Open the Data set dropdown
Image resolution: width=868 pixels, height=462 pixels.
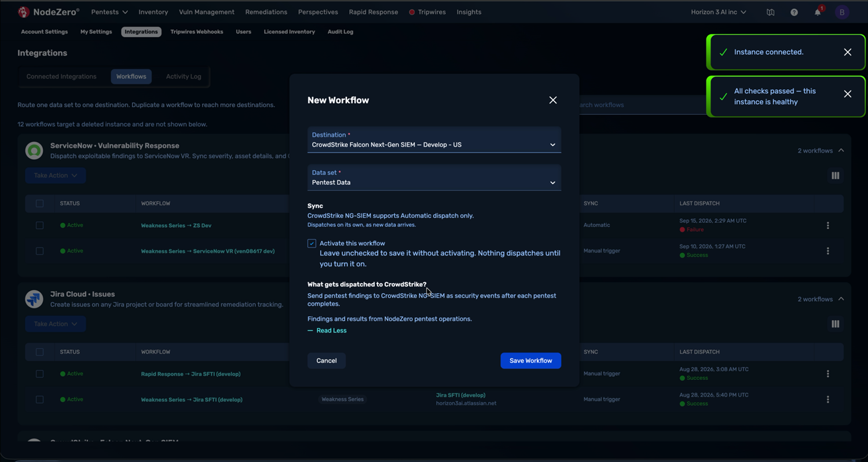point(434,178)
